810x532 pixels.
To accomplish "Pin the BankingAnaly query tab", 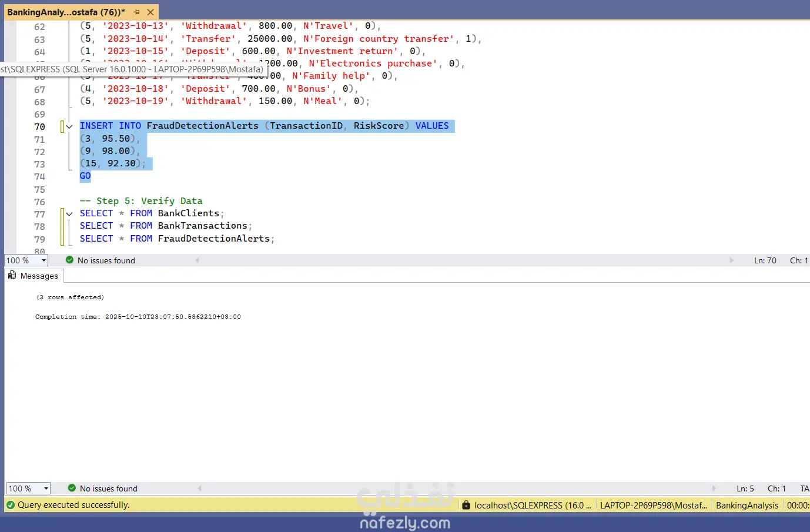I will click(137, 12).
